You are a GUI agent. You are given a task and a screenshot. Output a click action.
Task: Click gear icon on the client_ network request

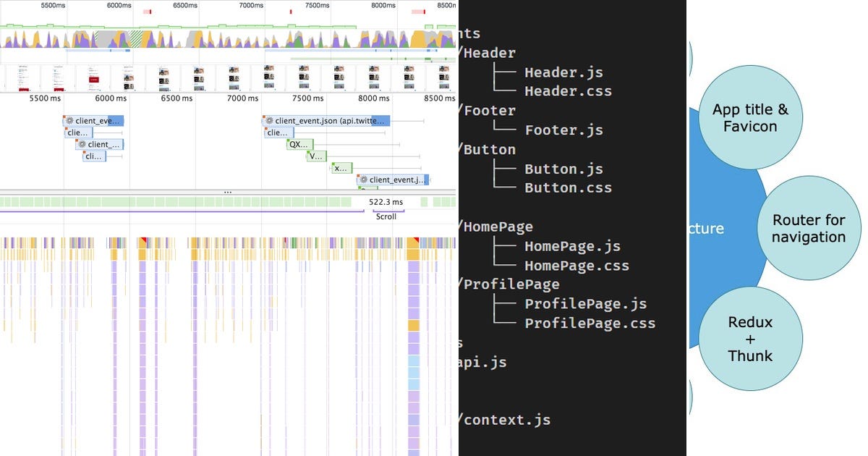coord(81,144)
